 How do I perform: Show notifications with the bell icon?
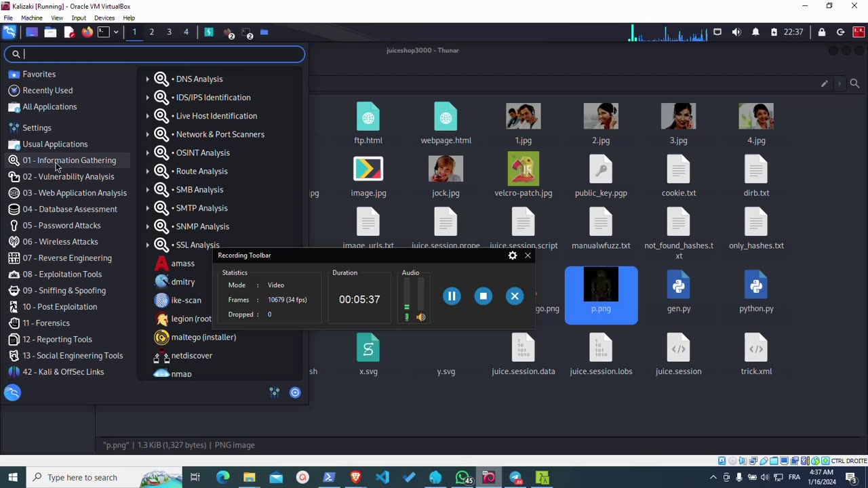pos(755,32)
